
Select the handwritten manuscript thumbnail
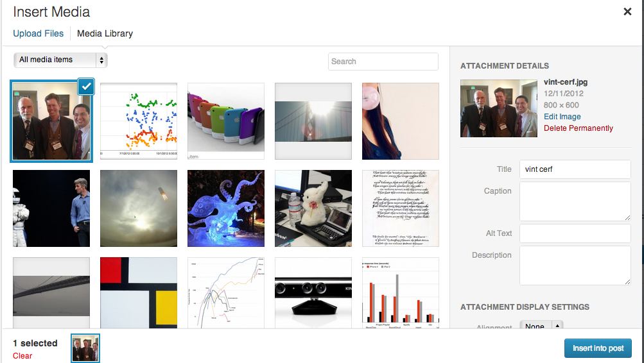tap(401, 208)
